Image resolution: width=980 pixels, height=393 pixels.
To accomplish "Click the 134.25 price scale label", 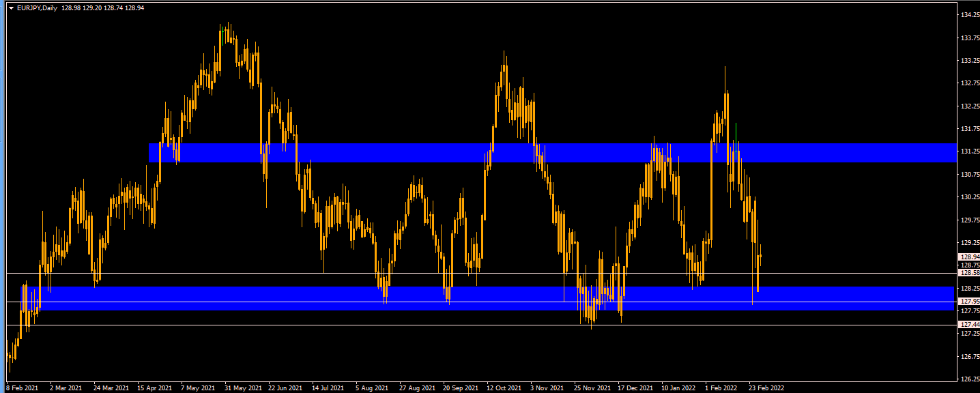I will pos(970,15).
